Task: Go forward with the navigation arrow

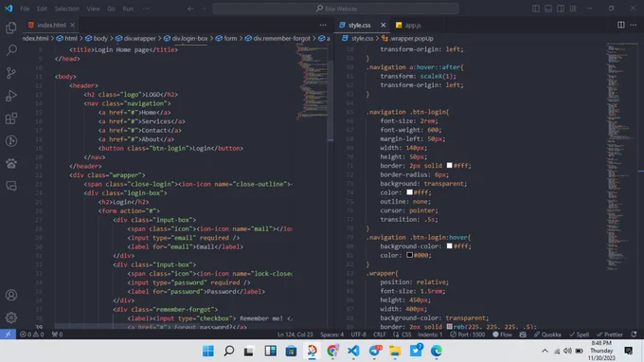Action: point(204,9)
